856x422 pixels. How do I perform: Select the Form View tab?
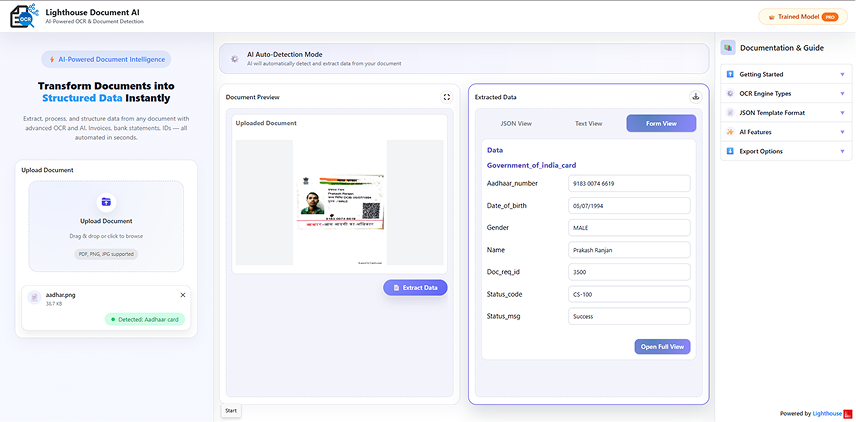point(661,123)
